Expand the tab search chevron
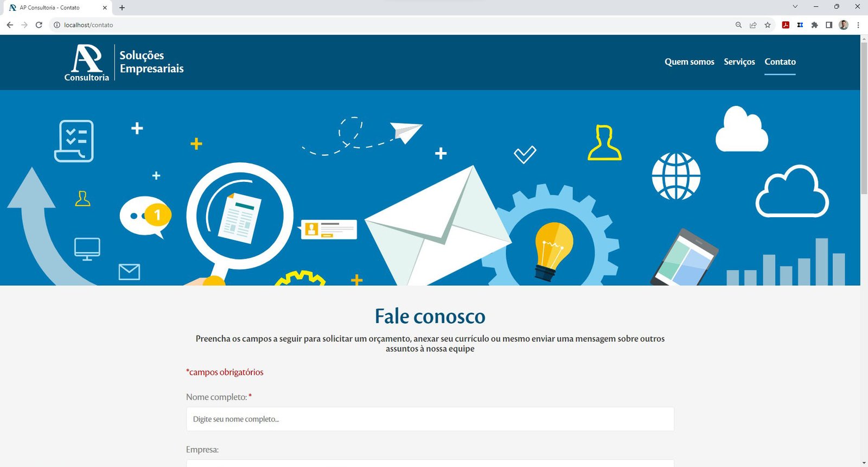868x467 pixels. pos(795,7)
